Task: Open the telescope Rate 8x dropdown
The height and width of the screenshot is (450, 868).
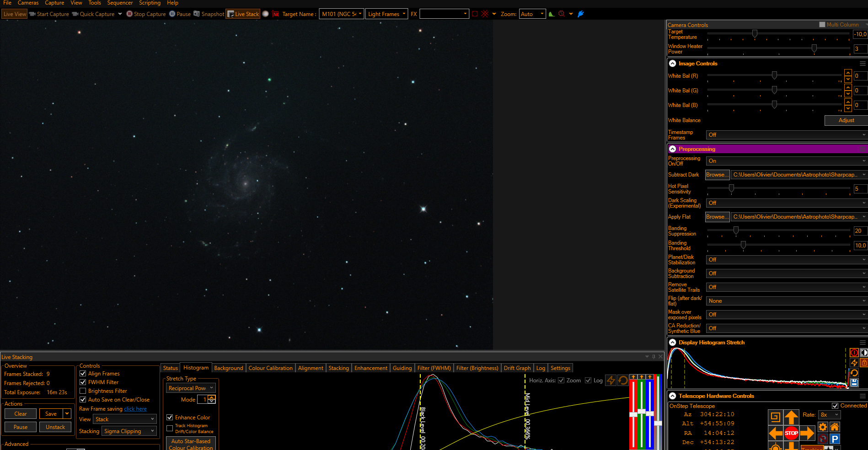Action: (x=830, y=415)
